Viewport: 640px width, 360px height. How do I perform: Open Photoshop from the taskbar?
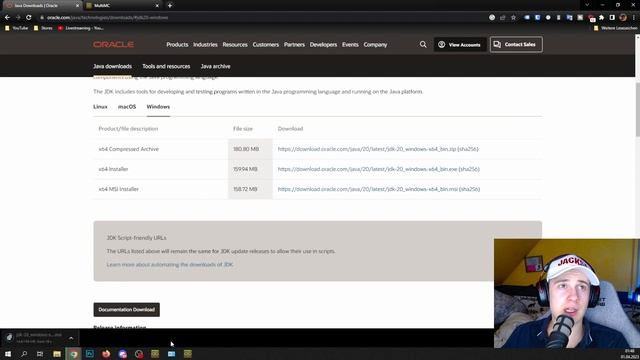(x=90, y=354)
